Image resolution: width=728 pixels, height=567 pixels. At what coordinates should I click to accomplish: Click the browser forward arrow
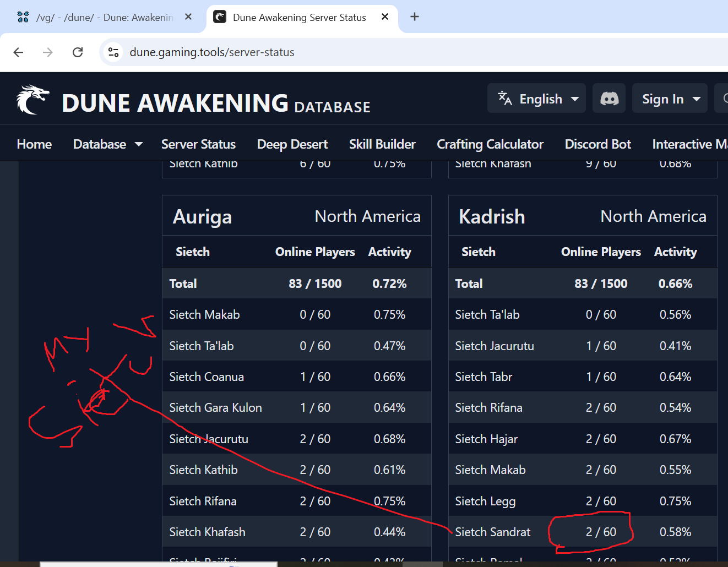click(x=48, y=52)
